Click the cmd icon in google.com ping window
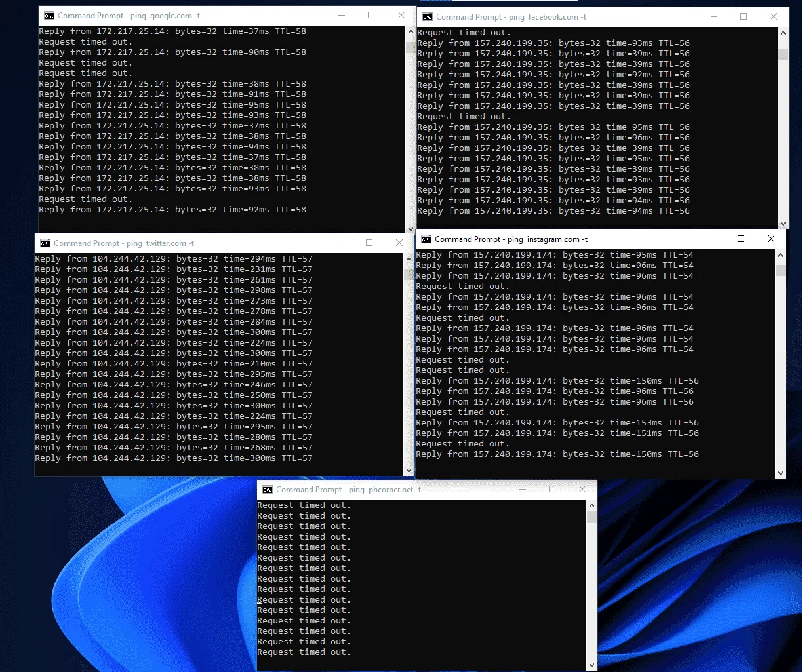 pos(49,16)
